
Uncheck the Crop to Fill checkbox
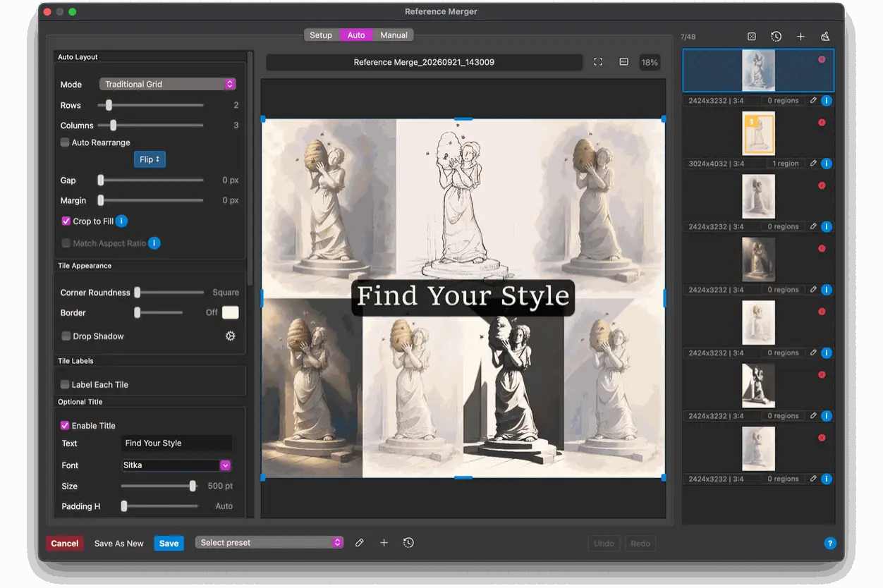[66, 221]
